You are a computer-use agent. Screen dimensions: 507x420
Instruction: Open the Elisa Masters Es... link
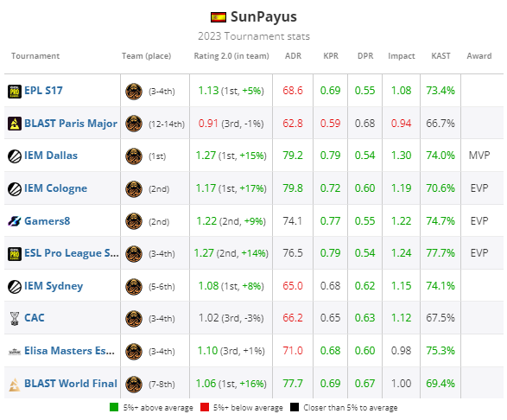click(x=69, y=351)
